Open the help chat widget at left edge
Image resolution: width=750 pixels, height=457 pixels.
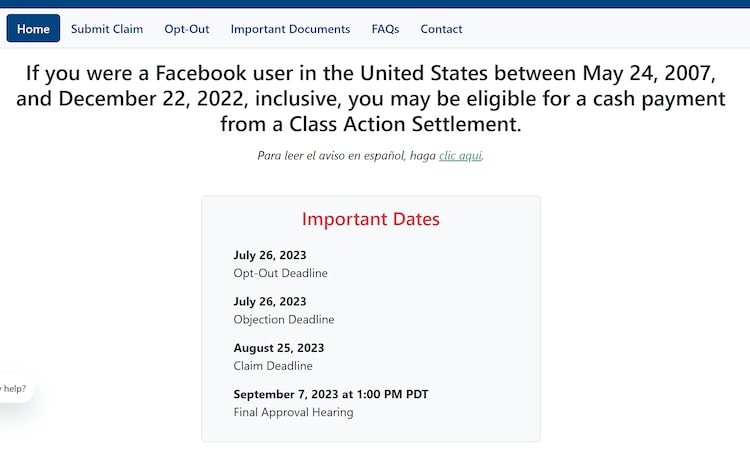pos(14,389)
